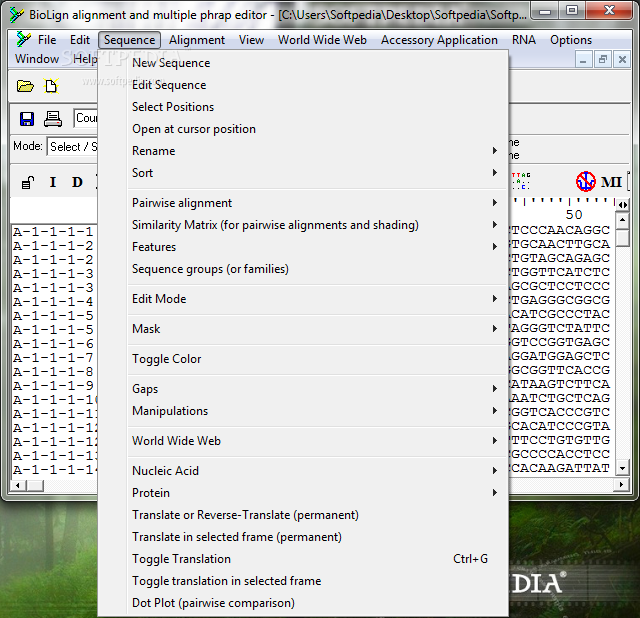The width and height of the screenshot is (640, 618).
Task: Click the BioLign icon beside File menu
Action: point(23,40)
